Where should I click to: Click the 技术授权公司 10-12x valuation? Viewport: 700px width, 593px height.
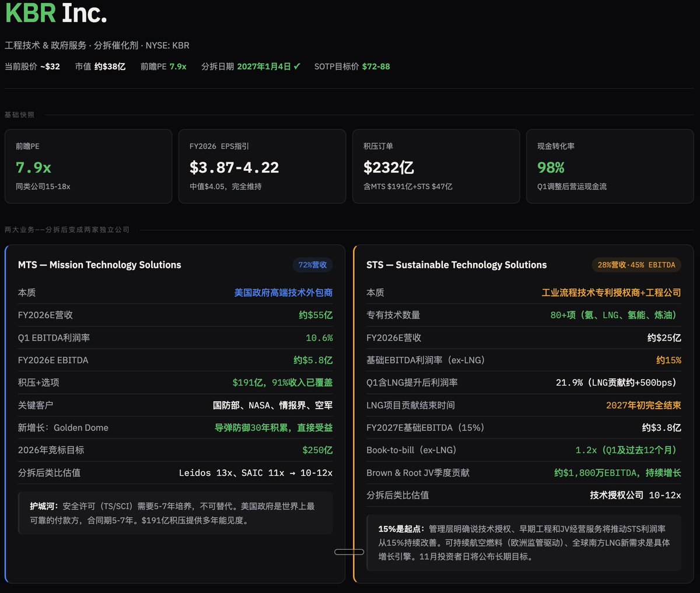(635, 495)
